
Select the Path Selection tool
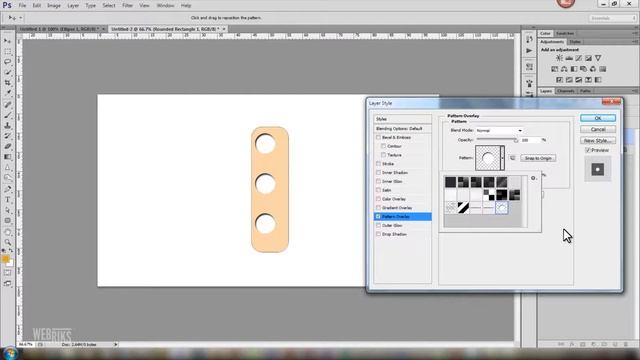tap(7, 210)
